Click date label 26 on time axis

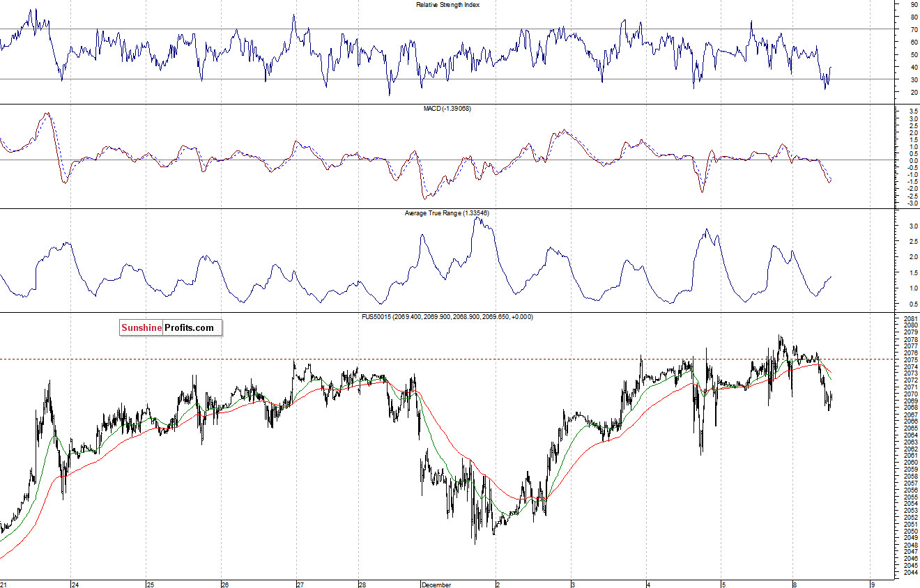pos(224,584)
